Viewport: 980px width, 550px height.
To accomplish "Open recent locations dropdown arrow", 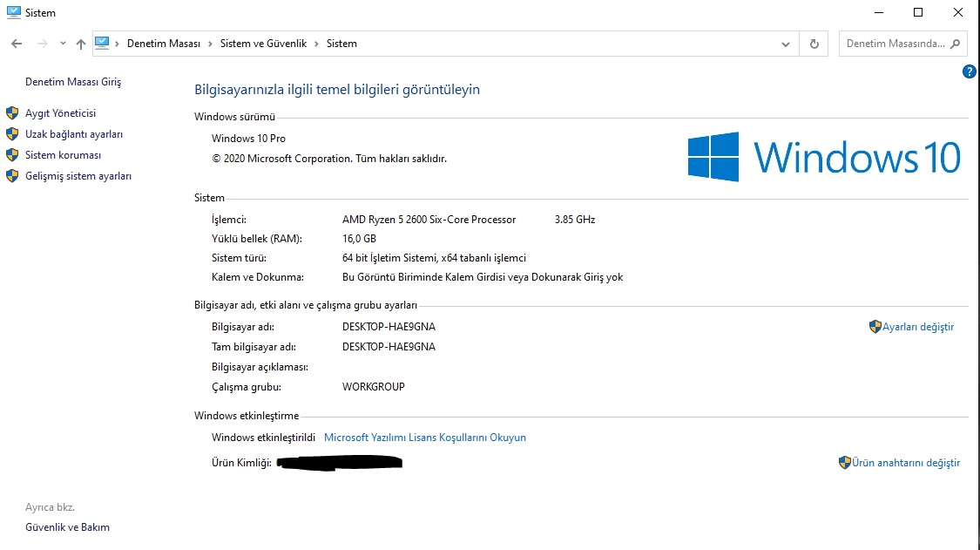I will 63,44.
